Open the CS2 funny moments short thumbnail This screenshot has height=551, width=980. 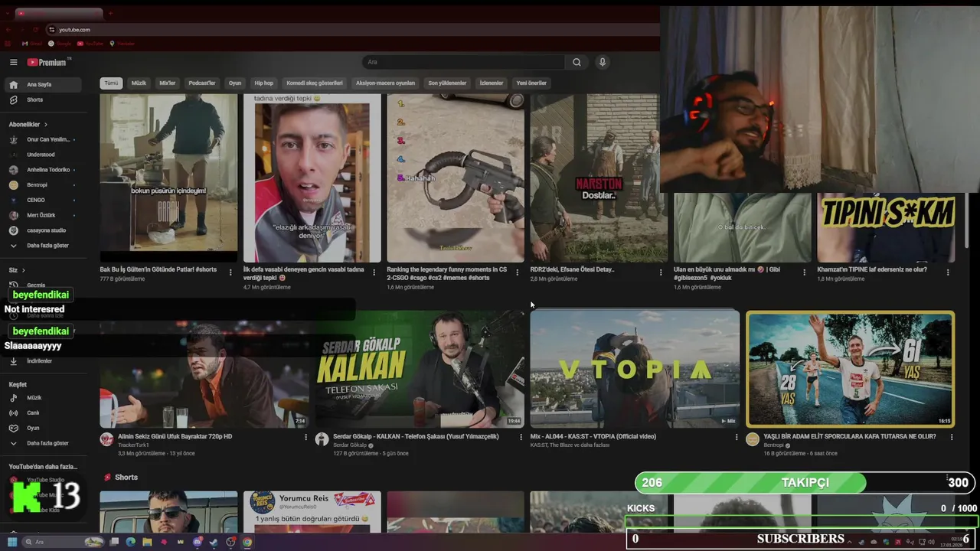[456, 178]
